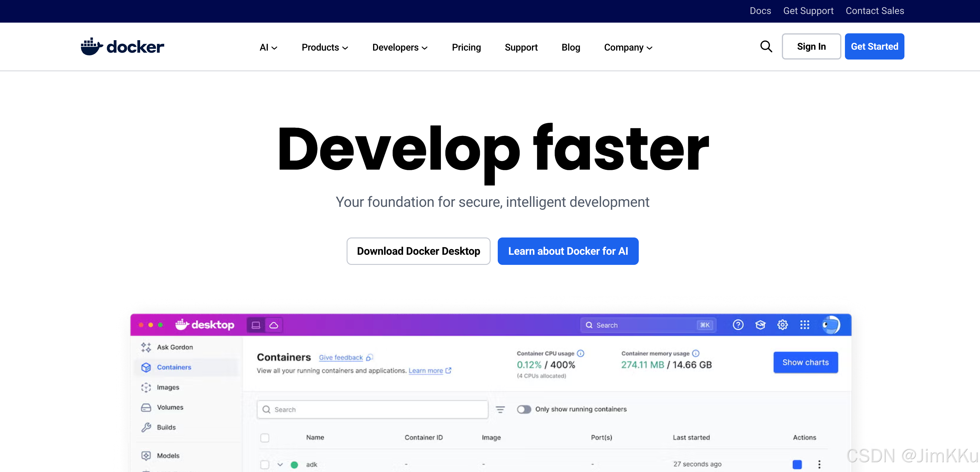Click the Image column header

coord(491,438)
